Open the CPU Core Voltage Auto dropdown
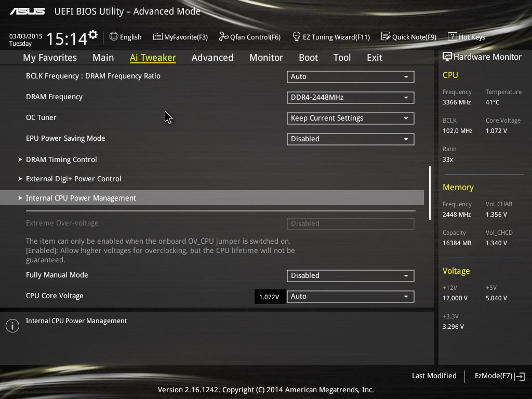Viewport: 532px width, 399px height. coord(351,296)
